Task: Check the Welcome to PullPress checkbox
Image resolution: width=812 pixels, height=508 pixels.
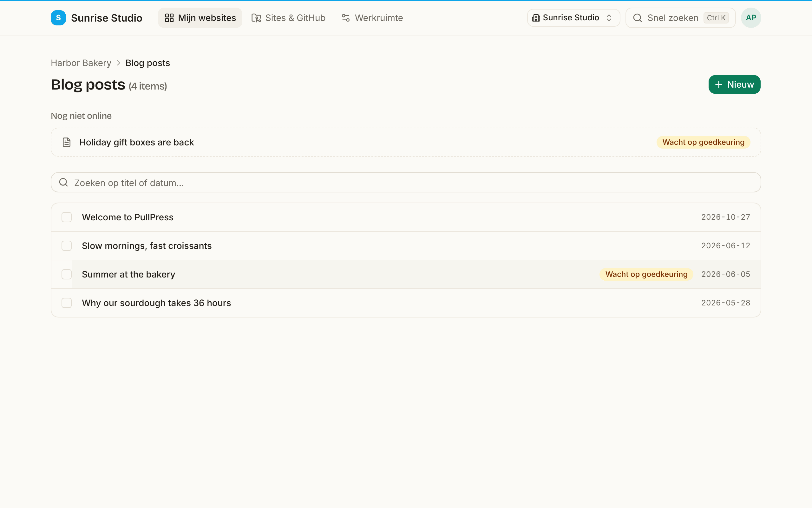Action: click(66, 217)
